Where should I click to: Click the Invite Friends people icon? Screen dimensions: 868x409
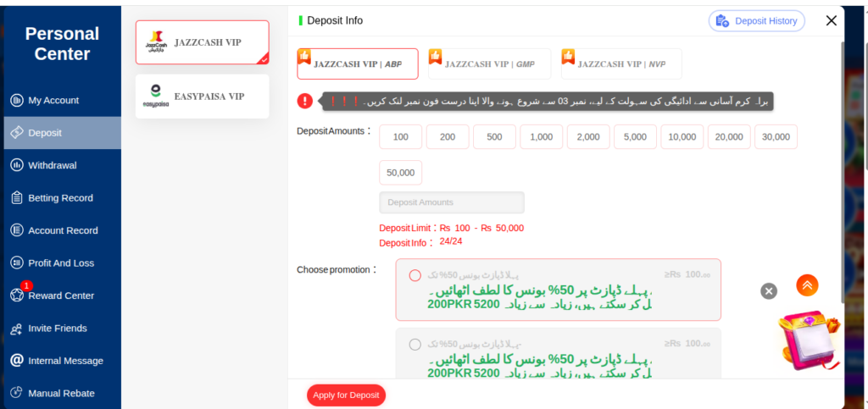[x=17, y=329]
